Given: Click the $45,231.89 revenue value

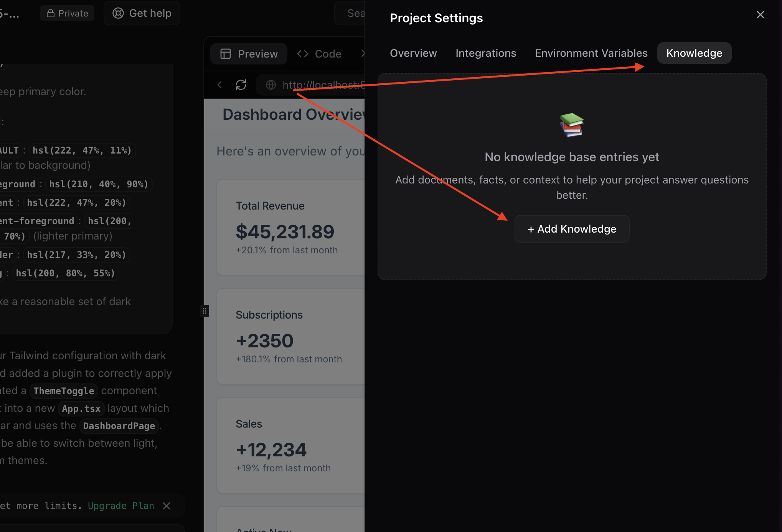Looking at the screenshot, I should click(285, 232).
